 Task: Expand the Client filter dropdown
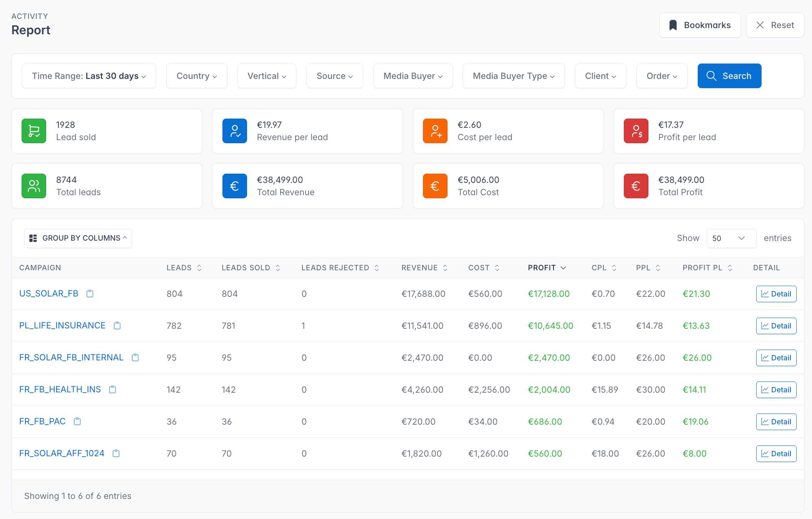601,76
